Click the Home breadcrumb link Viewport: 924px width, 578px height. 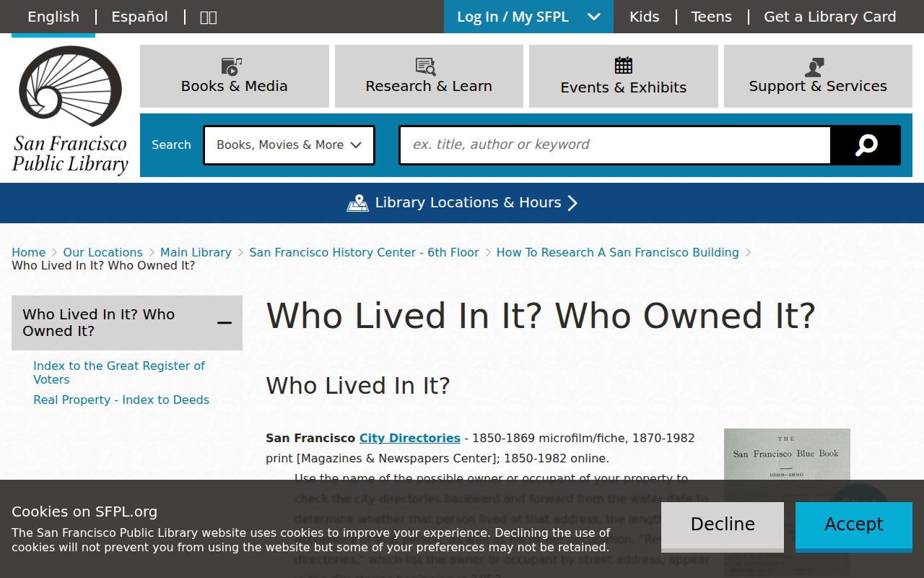pyautogui.click(x=29, y=252)
